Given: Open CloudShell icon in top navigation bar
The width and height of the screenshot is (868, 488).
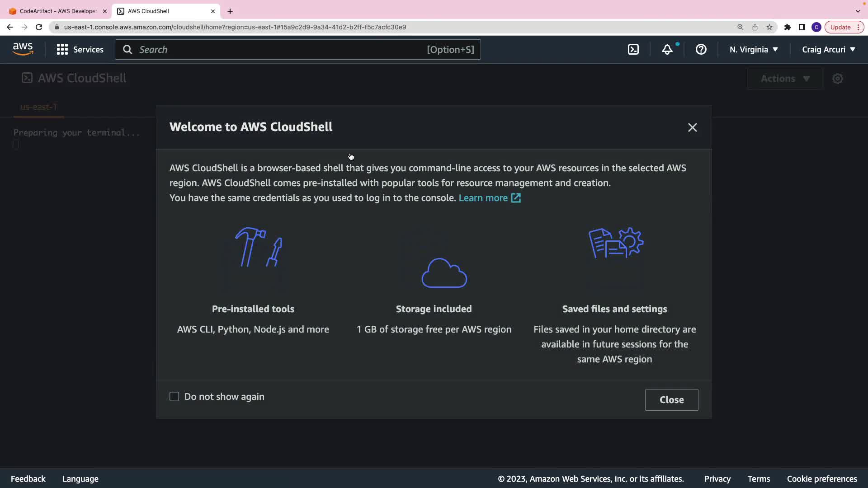Looking at the screenshot, I should pos(633,50).
